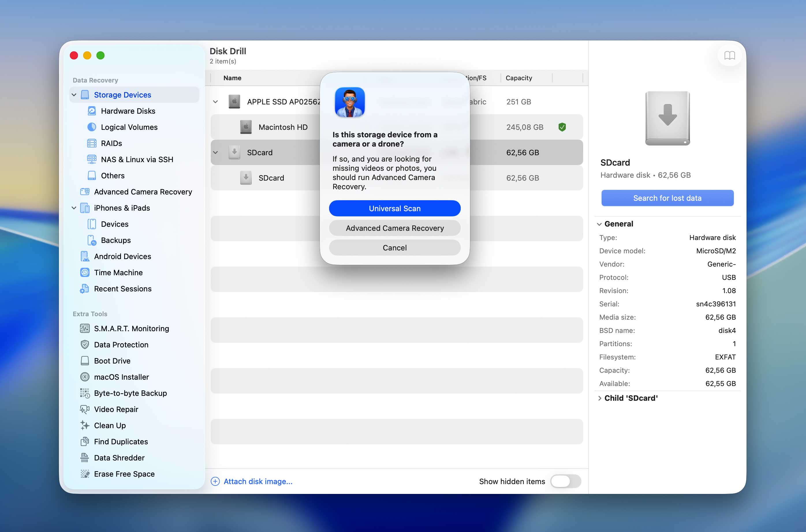Click the Storage Devices drive icon

85,95
